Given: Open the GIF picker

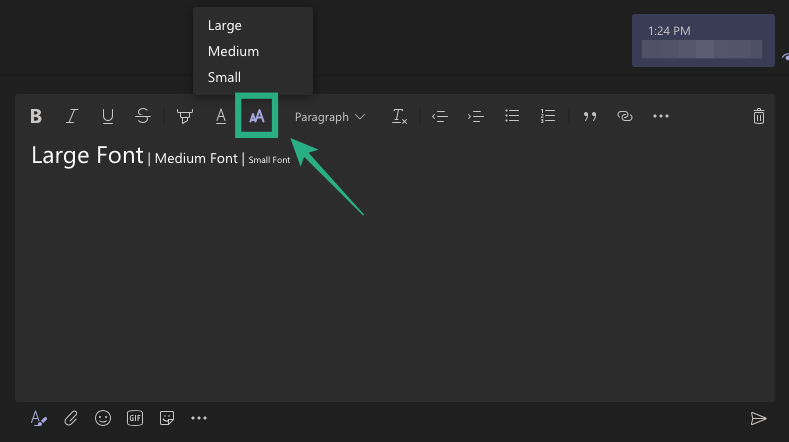Looking at the screenshot, I should point(135,418).
